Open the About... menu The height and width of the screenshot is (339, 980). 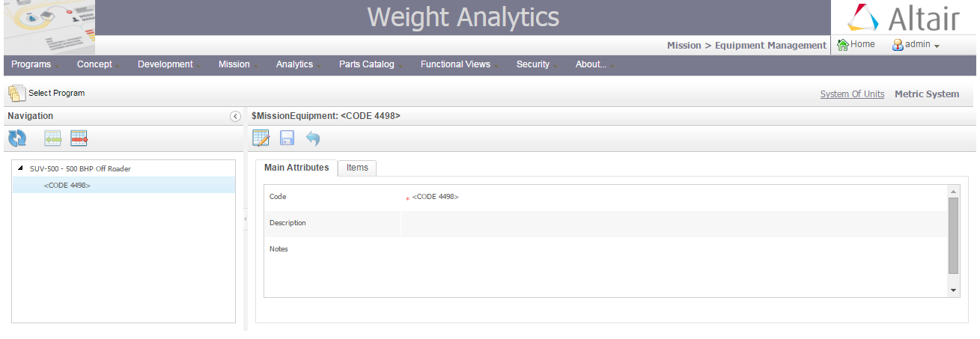click(x=594, y=64)
